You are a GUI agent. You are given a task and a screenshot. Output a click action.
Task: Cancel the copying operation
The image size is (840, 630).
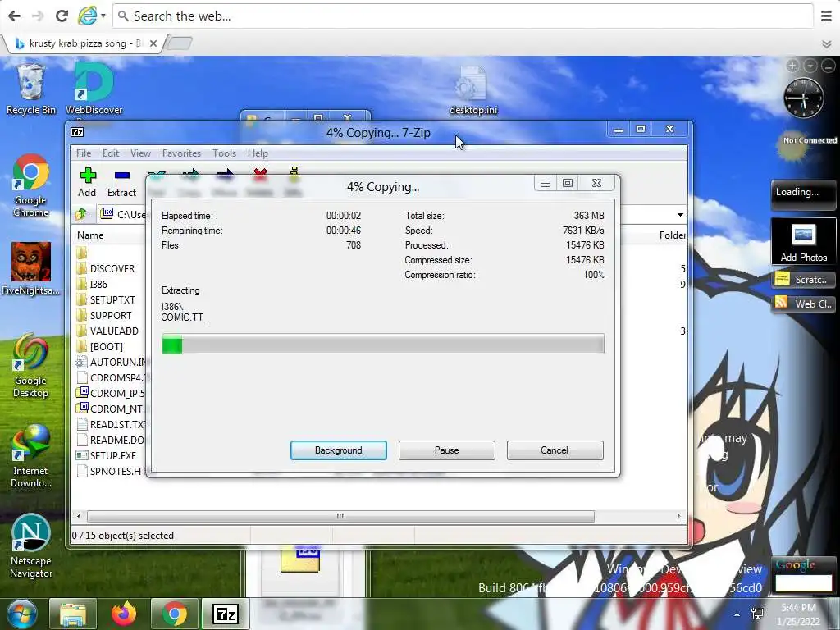pyautogui.click(x=555, y=450)
